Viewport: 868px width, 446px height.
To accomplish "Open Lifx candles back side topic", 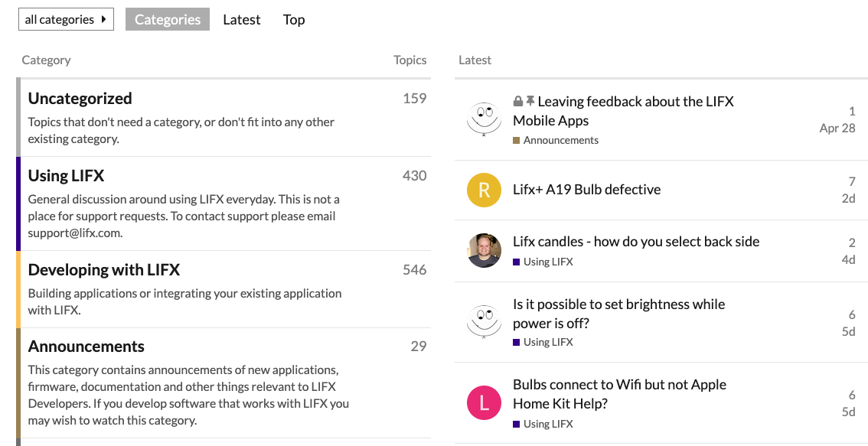I will [636, 241].
